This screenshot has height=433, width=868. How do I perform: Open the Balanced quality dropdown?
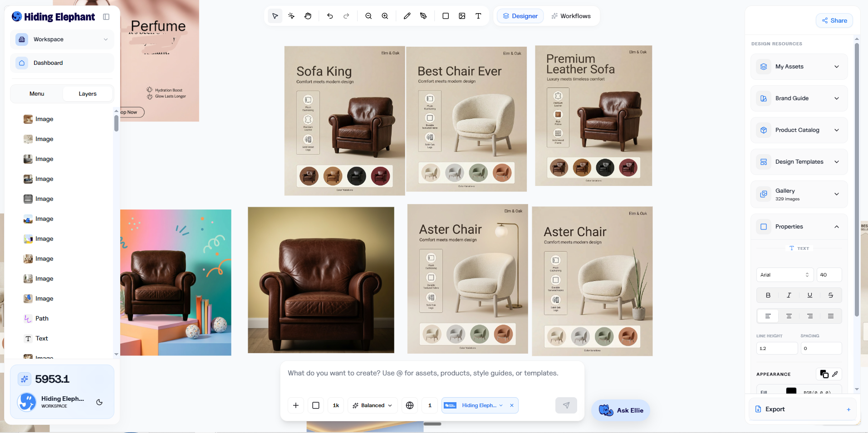click(x=373, y=405)
